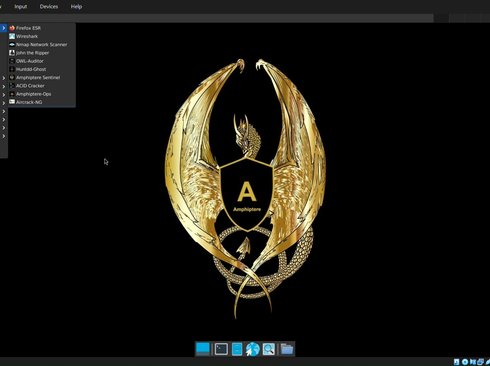Expand the chevron left of Aircrack-NG
The height and width of the screenshot is (366, 490).
click(x=4, y=103)
